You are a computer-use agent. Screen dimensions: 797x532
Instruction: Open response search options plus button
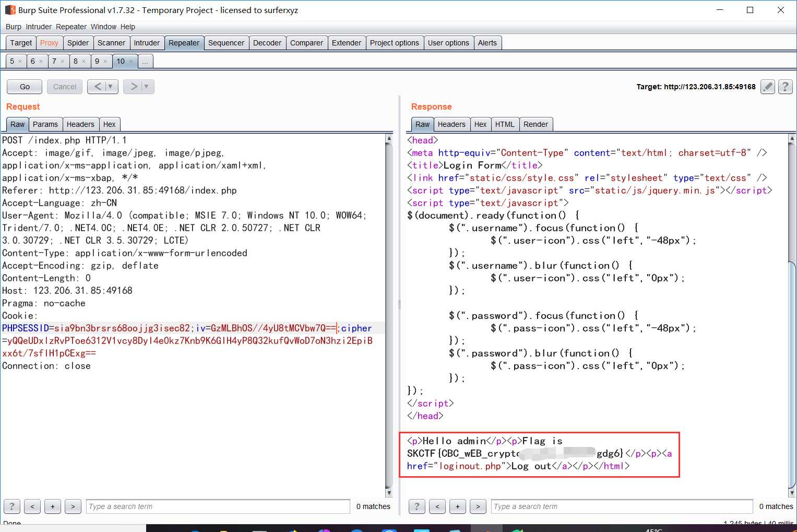click(x=458, y=506)
